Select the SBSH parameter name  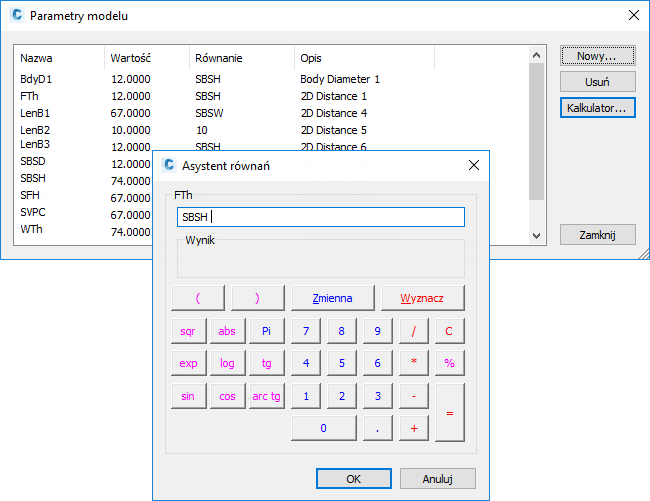coord(33,178)
